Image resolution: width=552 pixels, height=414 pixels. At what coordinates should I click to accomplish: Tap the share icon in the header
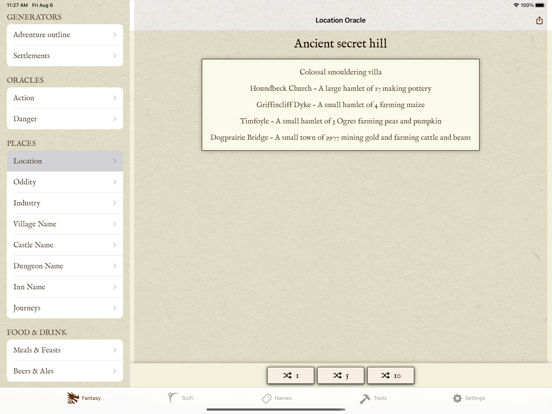pyautogui.click(x=539, y=20)
